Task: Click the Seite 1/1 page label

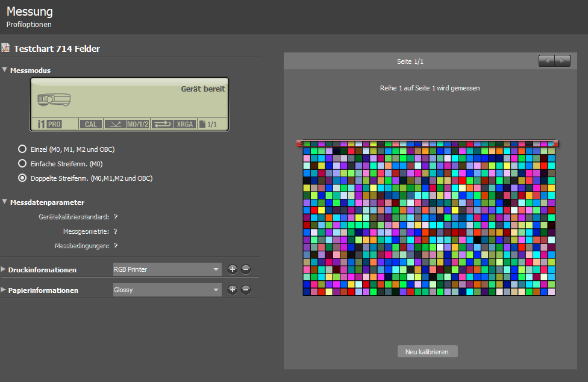Action: click(410, 61)
